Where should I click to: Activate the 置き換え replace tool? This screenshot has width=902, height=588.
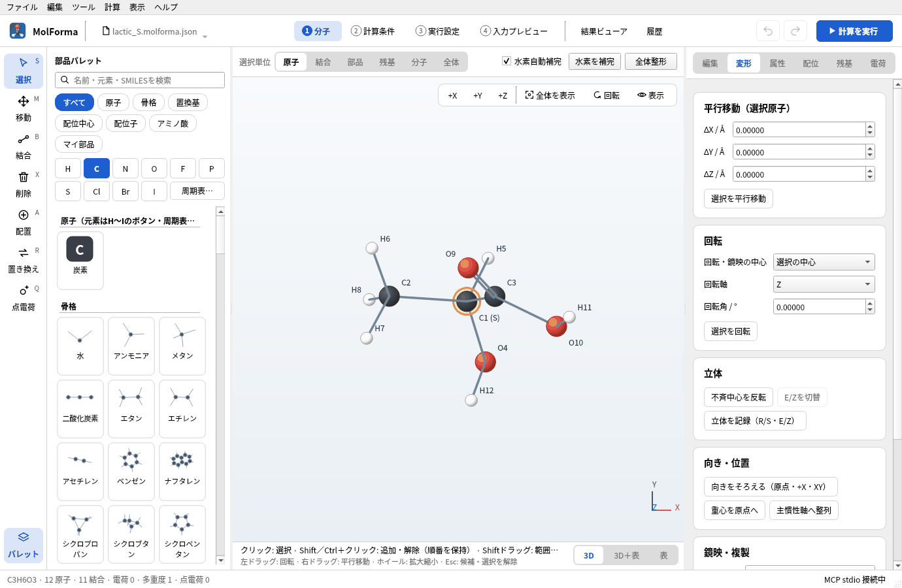pyautogui.click(x=24, y=260)
